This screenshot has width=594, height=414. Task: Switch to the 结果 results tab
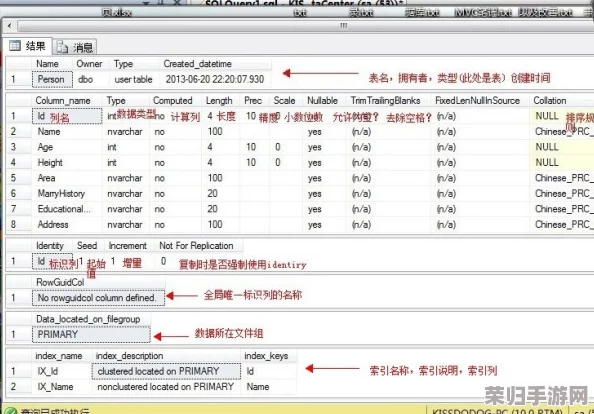(x=27, y=46)
